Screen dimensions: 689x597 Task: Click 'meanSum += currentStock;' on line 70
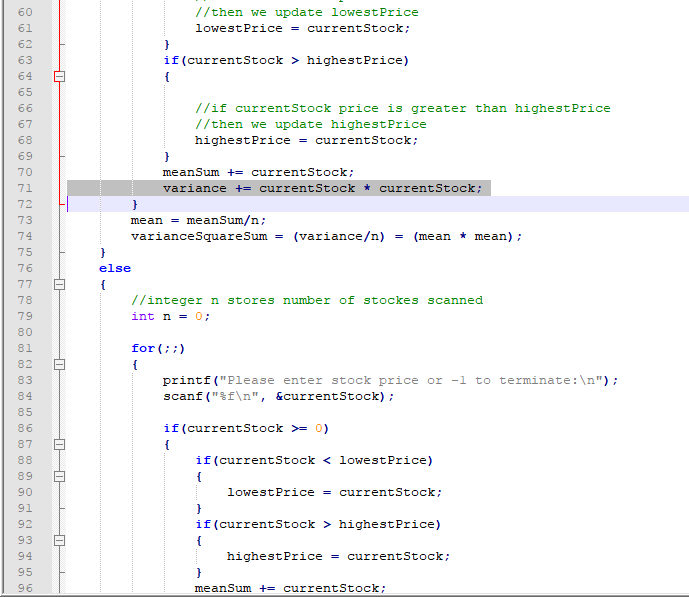258,172
